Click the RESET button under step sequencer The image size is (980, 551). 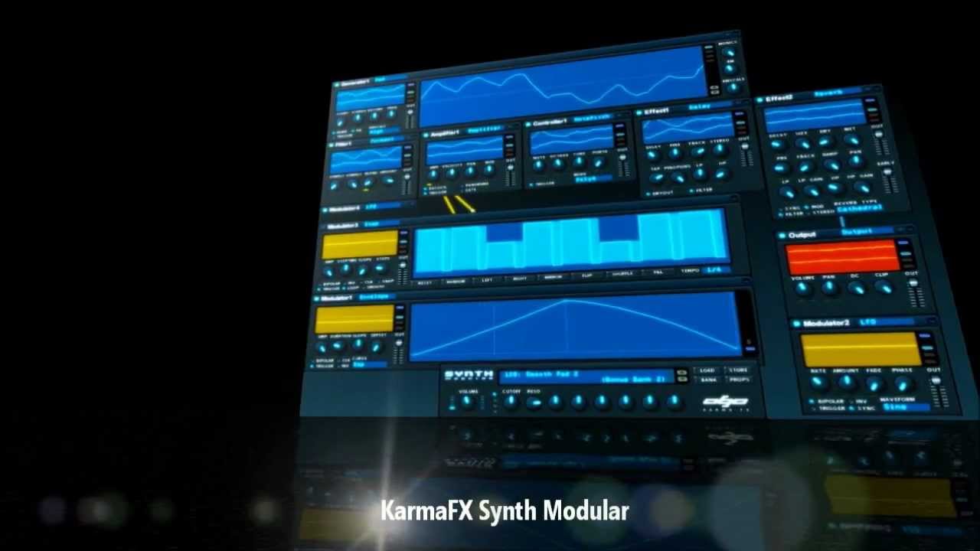coord(424,282)
